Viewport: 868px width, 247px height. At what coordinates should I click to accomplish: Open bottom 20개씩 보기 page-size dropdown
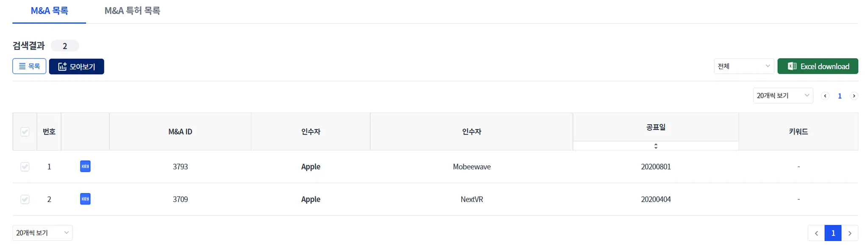click(x=42, y=233)
